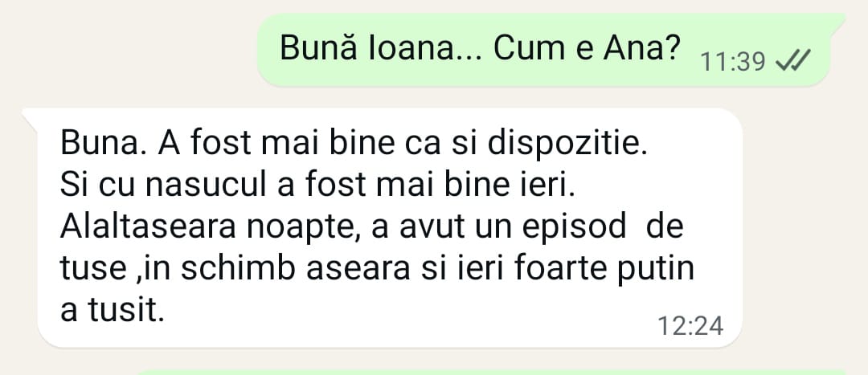Click the partially visible green bubble at bottom
This screenshot has height=375, width=868.
click(493, 373)
